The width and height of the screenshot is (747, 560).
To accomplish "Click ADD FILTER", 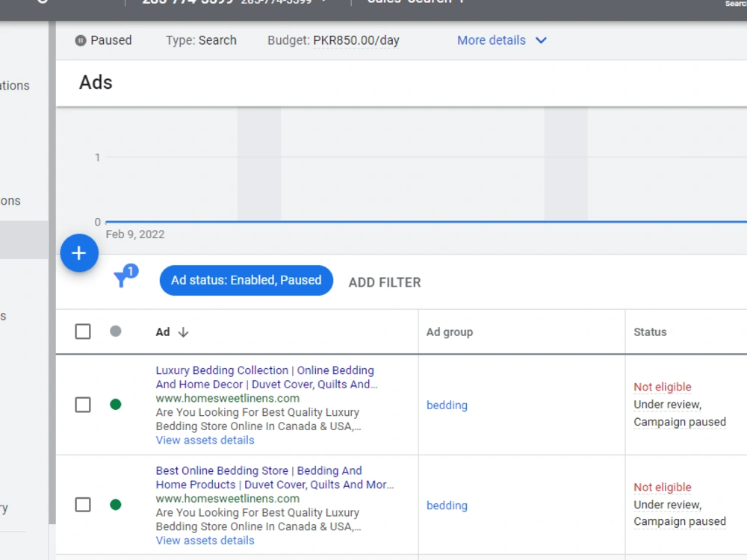I will click(385, 282).
